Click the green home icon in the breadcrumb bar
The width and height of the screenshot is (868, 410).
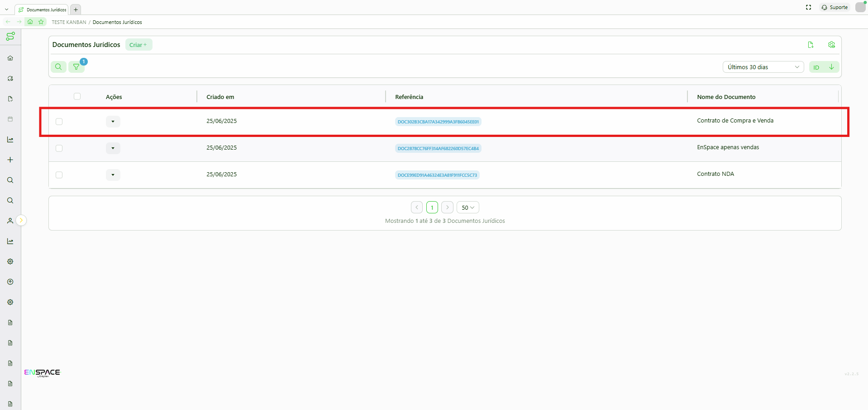click(x=30, y=22)
